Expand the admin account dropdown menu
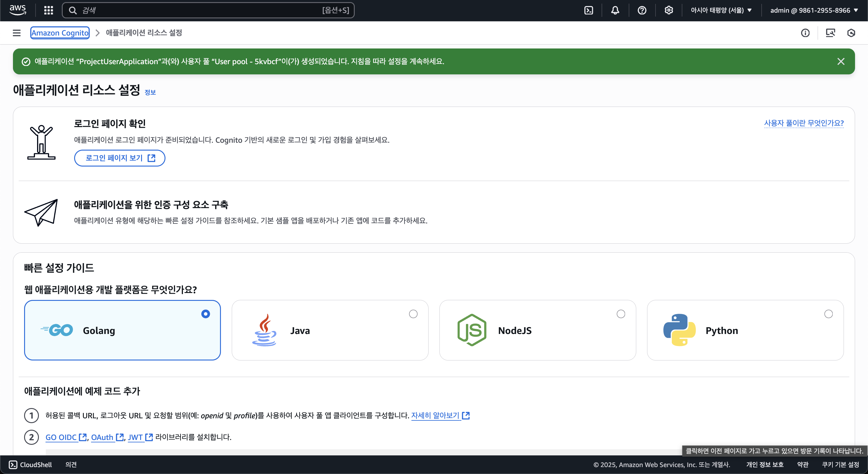The height and width of the screenshot is (474, 868). pyautogui.click(x=814, y=10)
